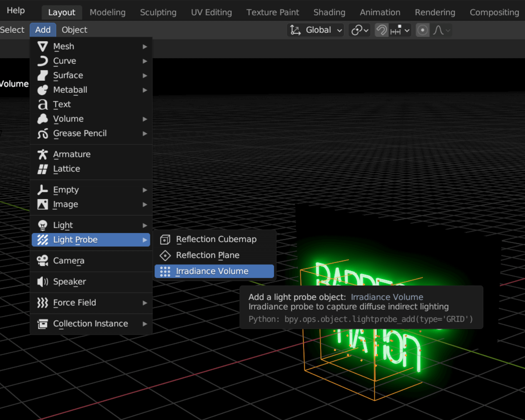Expand the Force Field submenu arrow

(x=145, y=303)
